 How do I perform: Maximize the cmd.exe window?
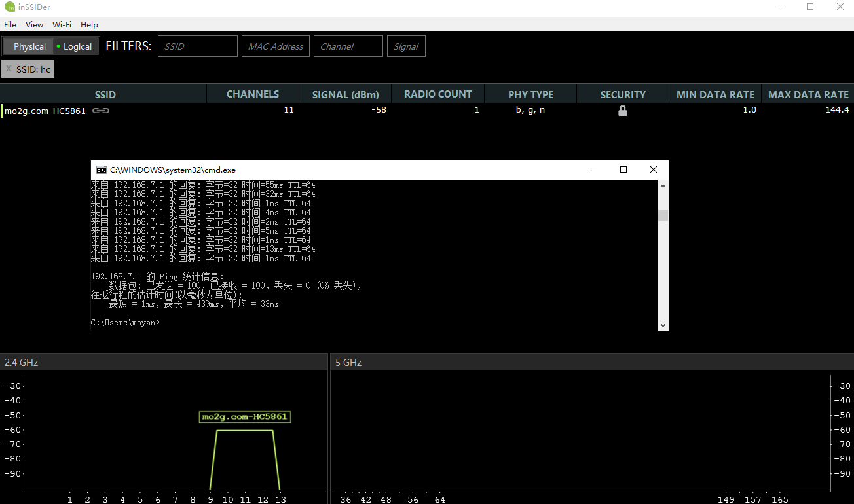pyautogui.click(x=623, y=170)
